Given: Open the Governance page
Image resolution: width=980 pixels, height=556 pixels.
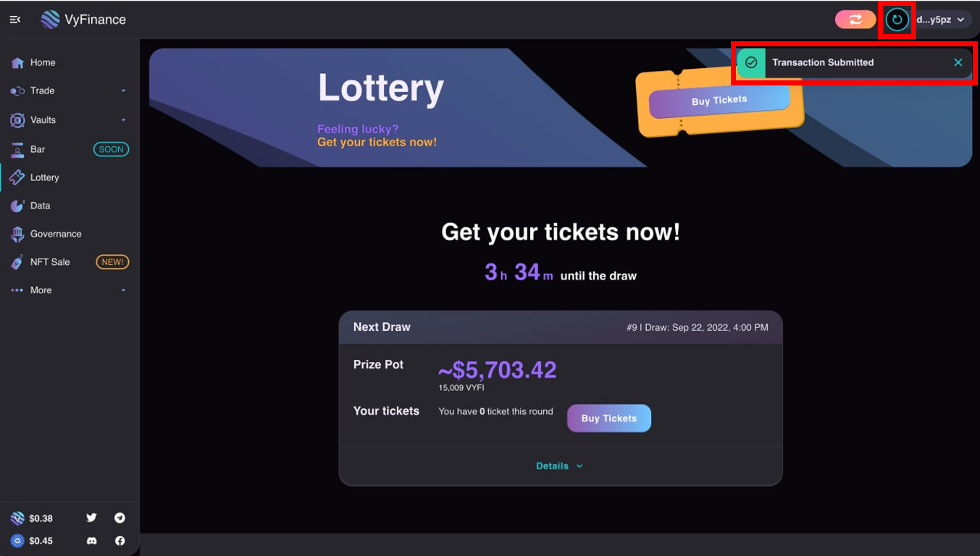Looking at the screenshot, I should (55, 234).
